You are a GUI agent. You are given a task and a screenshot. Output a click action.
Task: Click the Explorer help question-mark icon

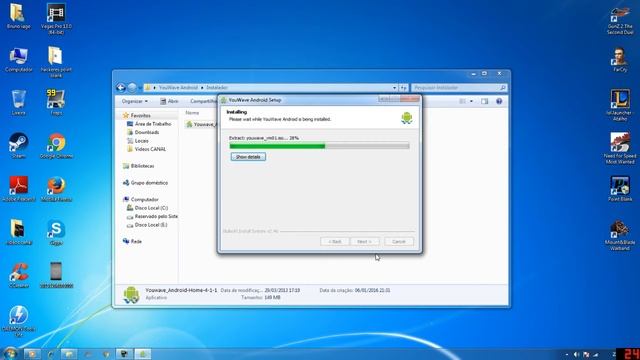pos(499,101)
